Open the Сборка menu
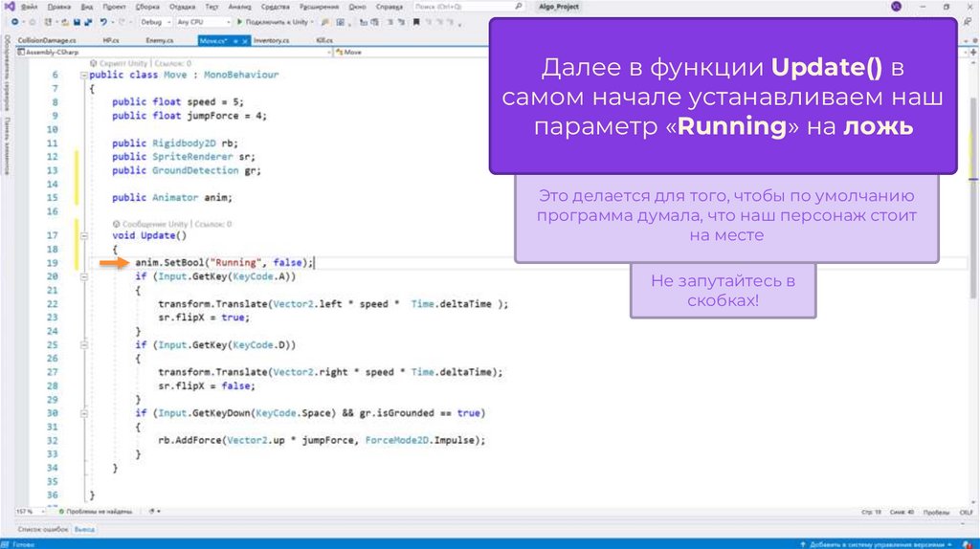This screenshot has height=549, width=980. (147, 6)
